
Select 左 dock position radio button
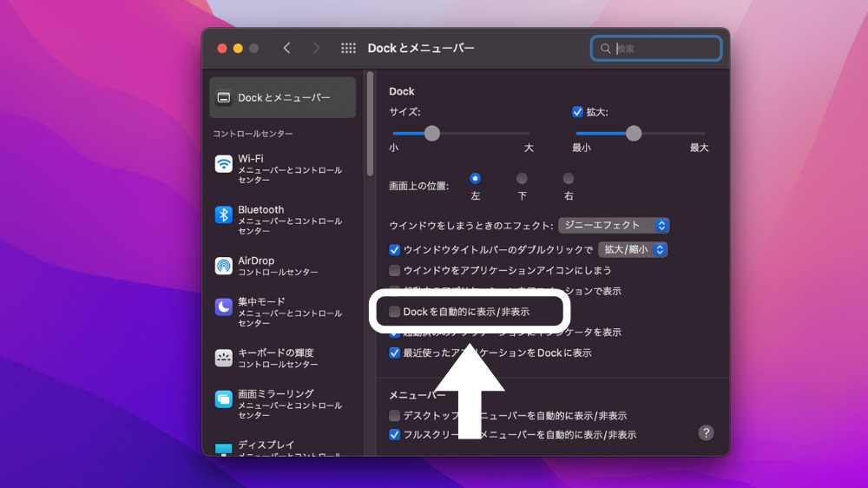[x=475, y=178]
